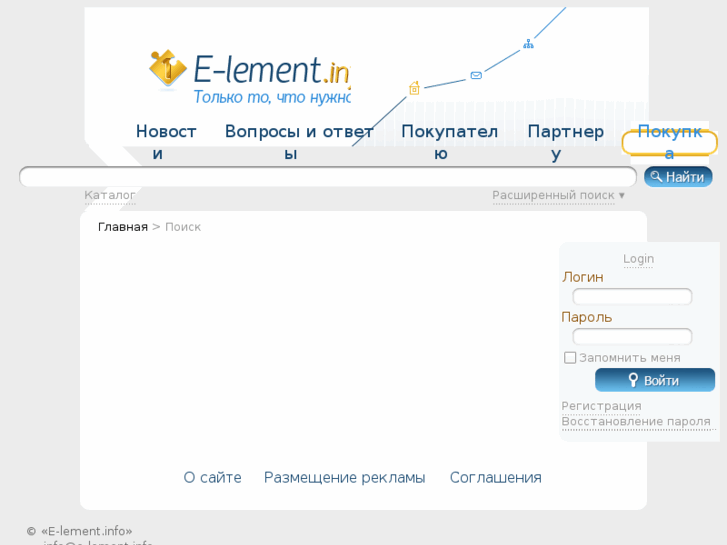Click the sitemap icon in header
Viewport: 727px width, 545px height.
tap(528, 44)
